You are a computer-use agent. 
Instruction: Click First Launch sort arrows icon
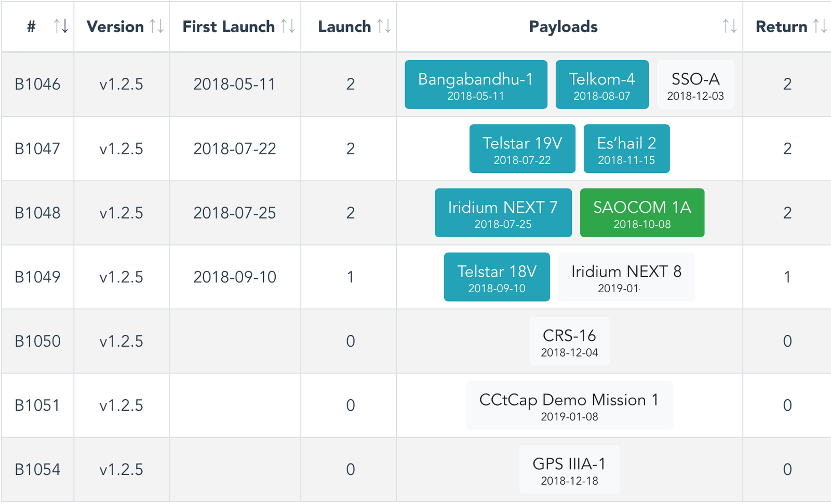[x=288, y=26]
